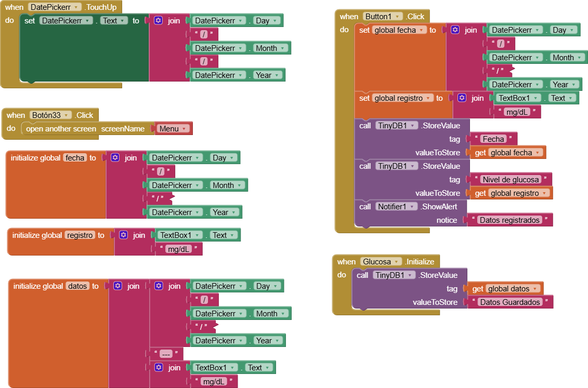The width and height of the screenshot is (588, 388).
Task: Click join gear icon in DatePickerr.TouchUp block
Action: [x=159, y=21]
